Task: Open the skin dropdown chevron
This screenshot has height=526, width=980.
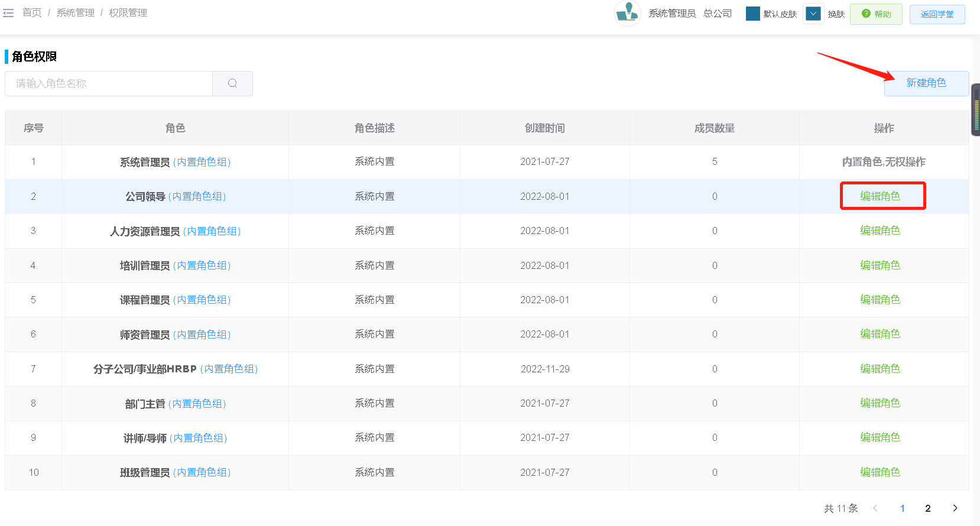Action: point(813,14)
